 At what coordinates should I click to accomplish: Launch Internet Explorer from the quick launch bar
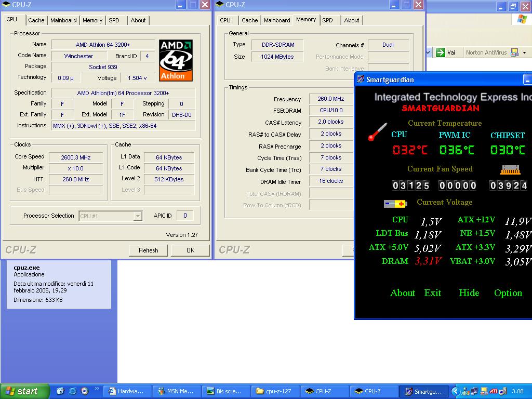tap(72, 391)
